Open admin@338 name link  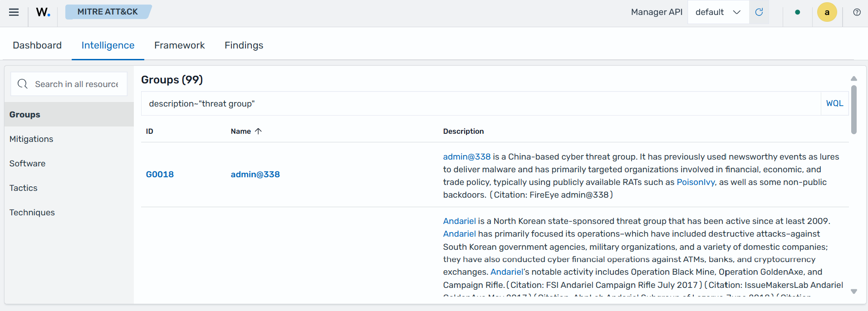pyautogui.click(x=255, y=175)
